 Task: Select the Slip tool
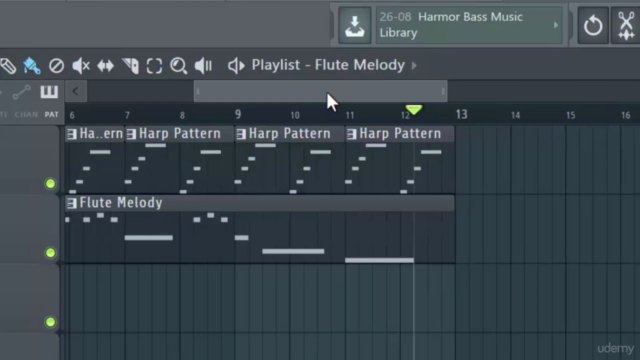point(105,66)
